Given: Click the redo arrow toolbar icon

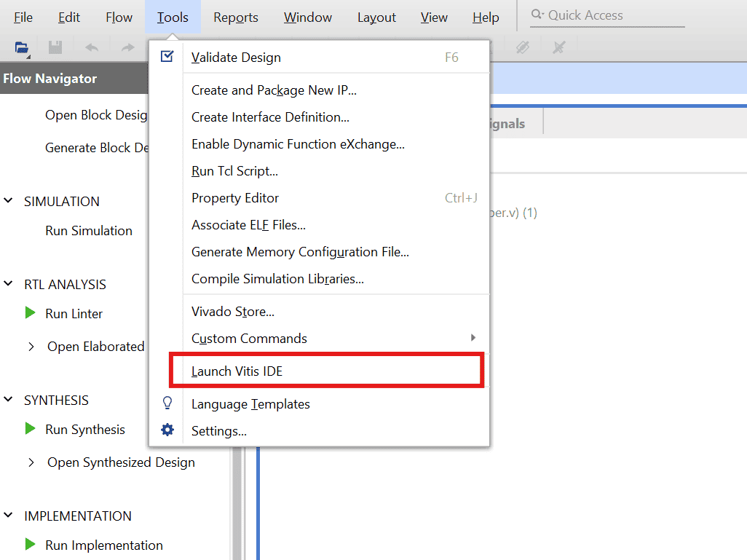Looking at the screenshot, I should coord(127,48).
